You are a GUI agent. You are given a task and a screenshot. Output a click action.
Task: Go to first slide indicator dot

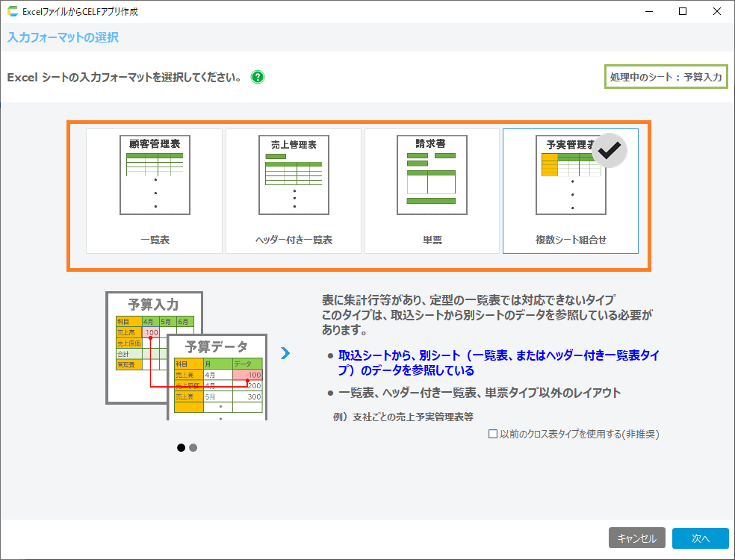(181, 447)
